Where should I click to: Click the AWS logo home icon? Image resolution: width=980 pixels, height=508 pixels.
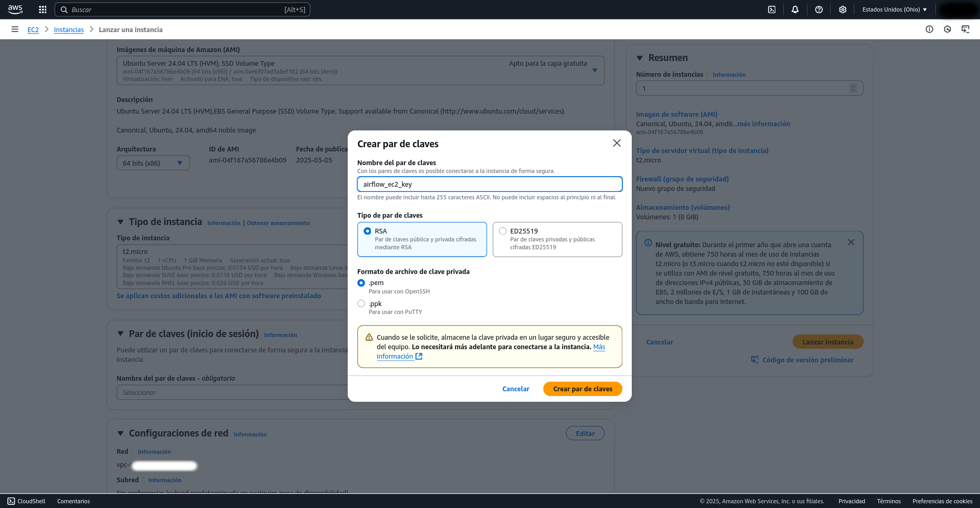tap(15, 9)
